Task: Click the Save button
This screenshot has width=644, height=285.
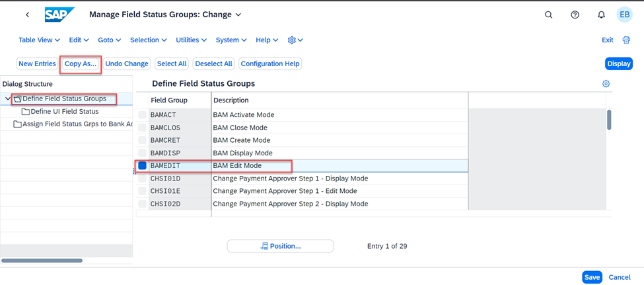Action: coord(592,277)
